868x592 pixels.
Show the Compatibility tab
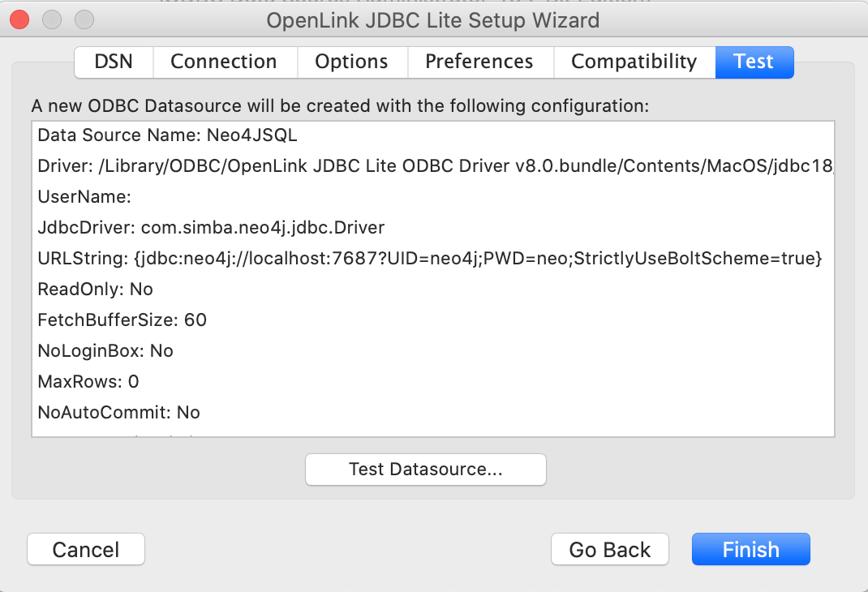point(634,62)
